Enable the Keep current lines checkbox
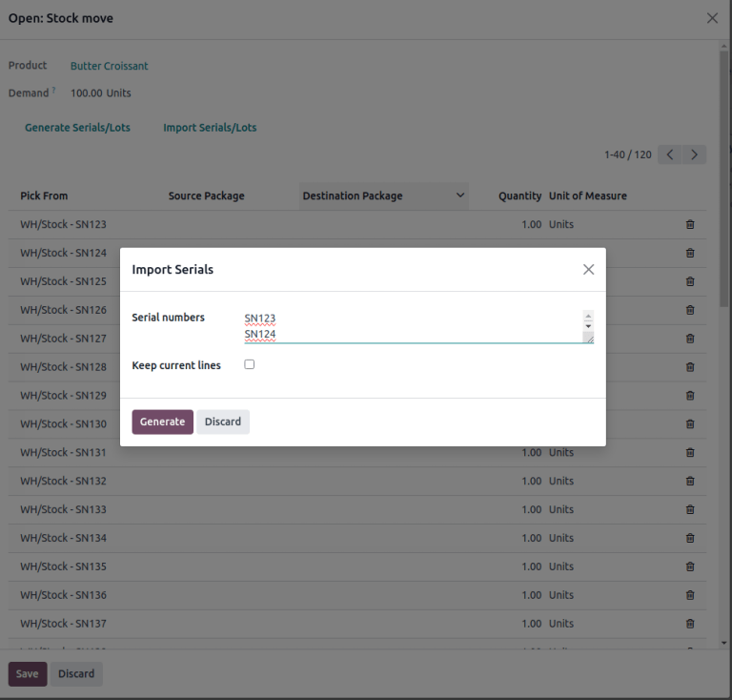 pyautogui.click(x=250, y=364)
